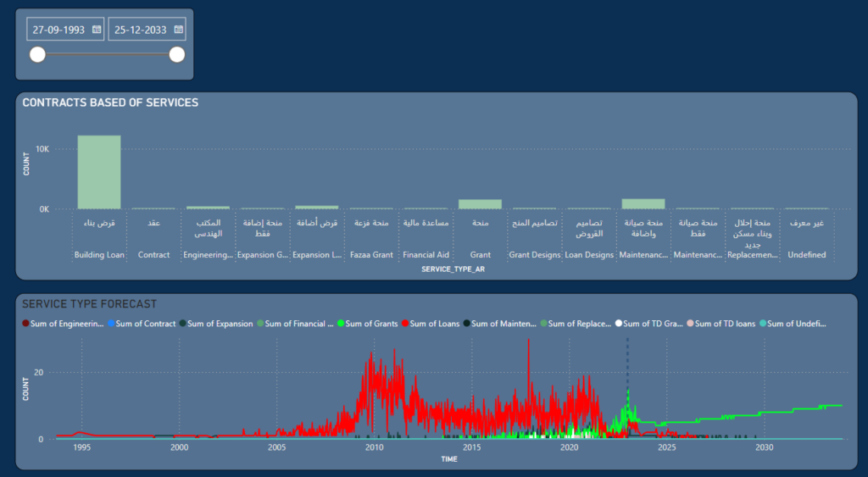Click Sum of Engineering legend entry

pos(64,324)
